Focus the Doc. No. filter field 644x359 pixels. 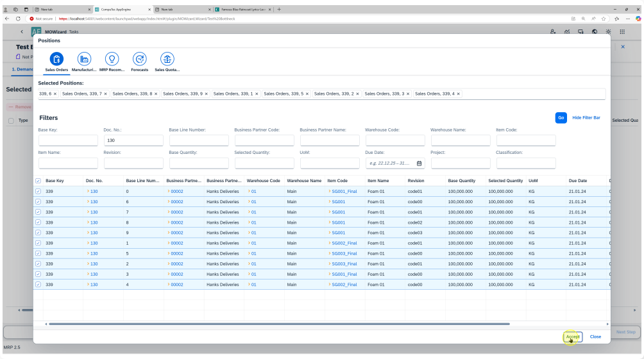tap(133, 140)
